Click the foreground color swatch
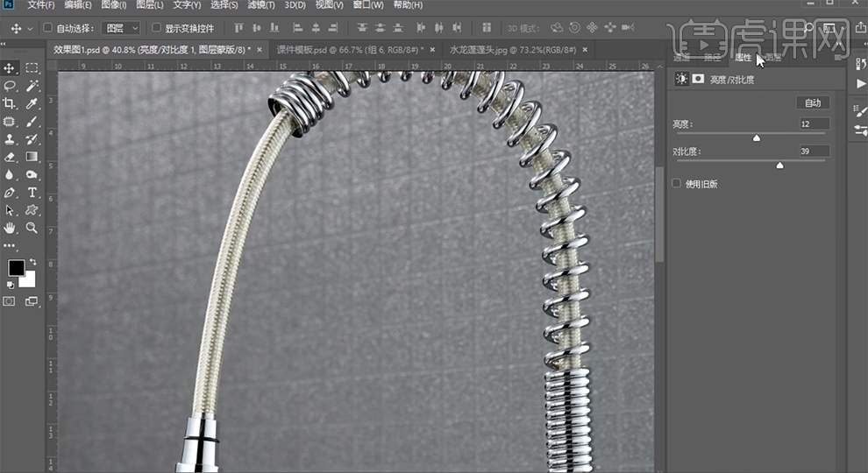Viewport: 868px width, 473px height. pyautogui.click(x=16, y=268)
